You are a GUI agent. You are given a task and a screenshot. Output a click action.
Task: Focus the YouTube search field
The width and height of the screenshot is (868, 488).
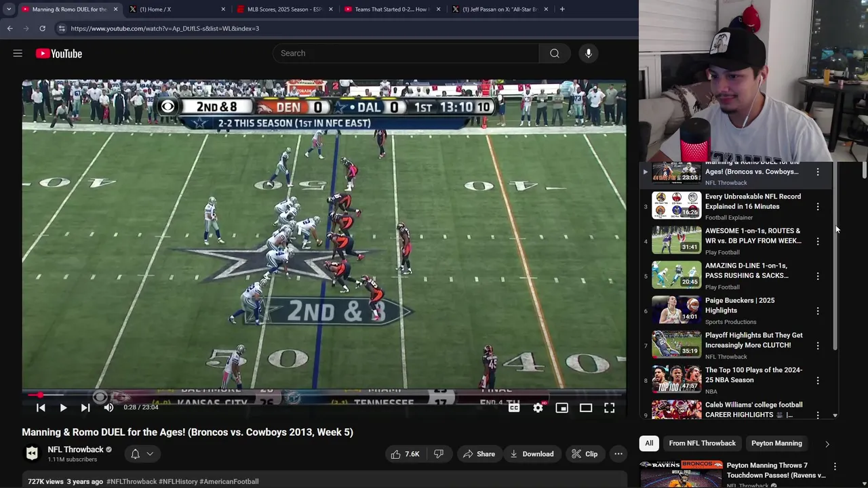(406, 54)
